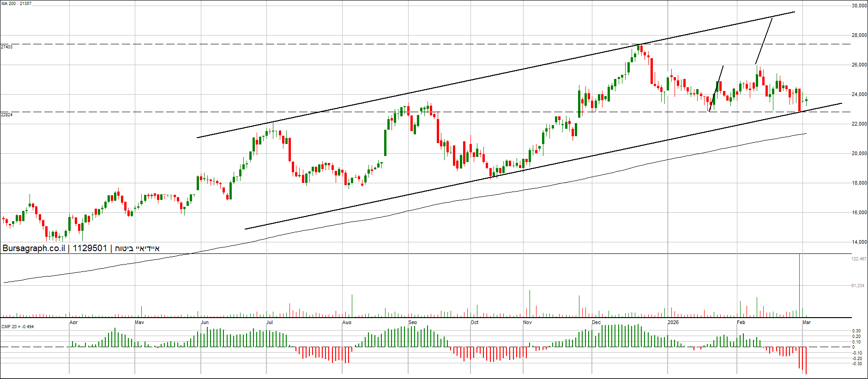This screenshot has height=379, width=868.
Task: Select the 27403 resistance level label
Action: pos(7,47)
